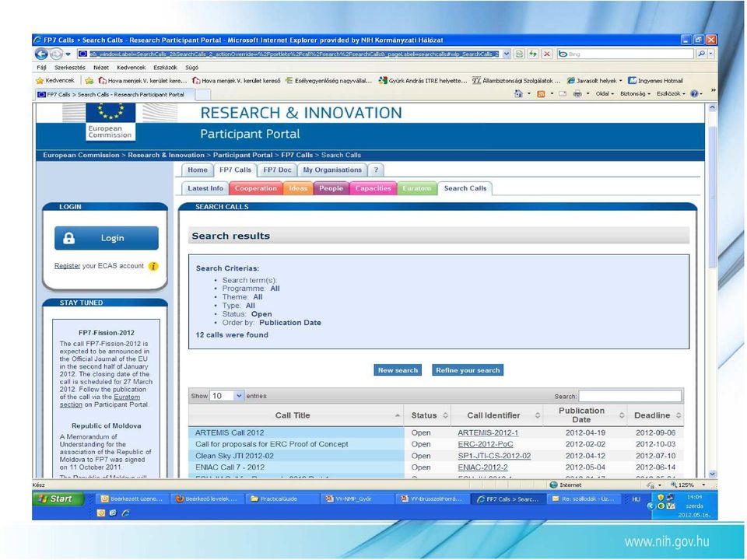747x560 pixels.
Task: Select the Capacities tab
Action: (373, 188)
